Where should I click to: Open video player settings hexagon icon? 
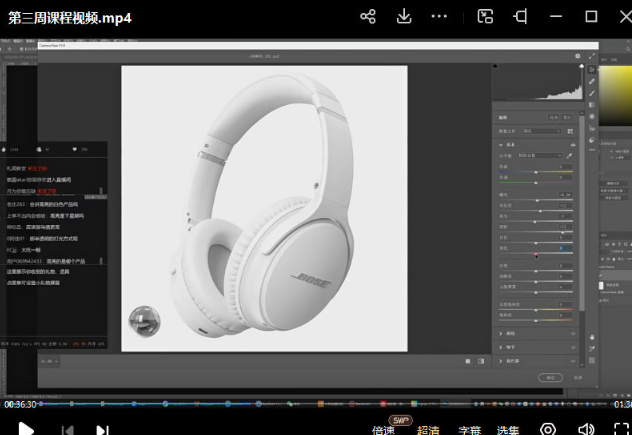pos(548,429)
